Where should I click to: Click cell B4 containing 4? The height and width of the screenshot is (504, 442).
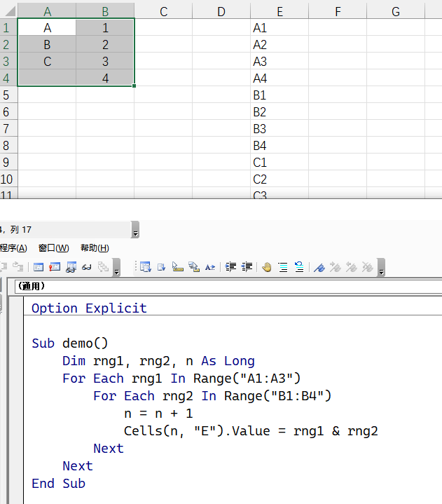105,78
